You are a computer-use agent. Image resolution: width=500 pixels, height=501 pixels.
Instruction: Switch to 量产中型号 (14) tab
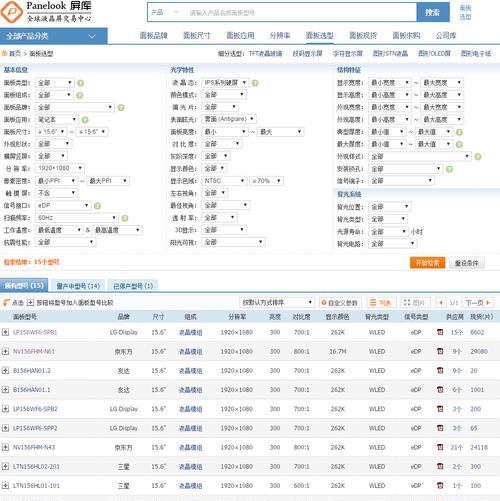78,286
